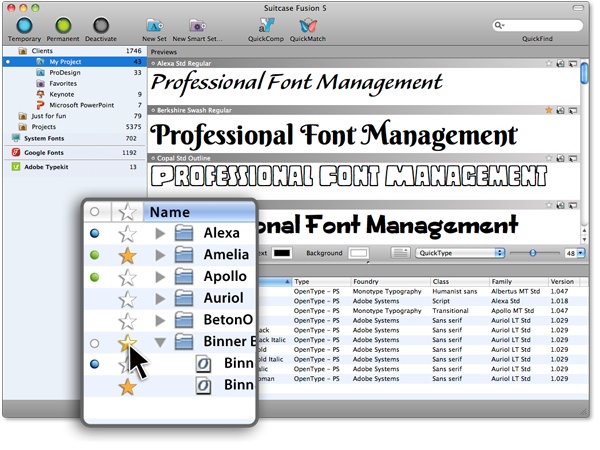Select the ProDesign set in sidebar
Viewport: 600px width, 450px height.
coord(64,72)
